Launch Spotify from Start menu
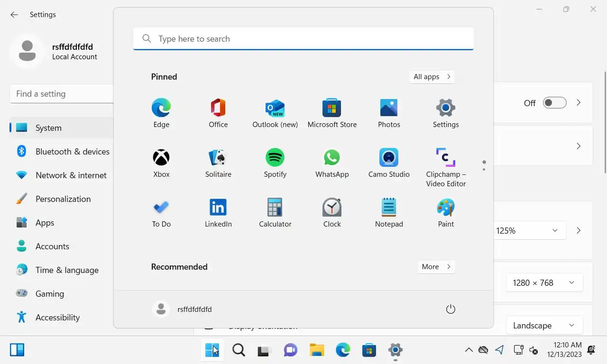The width and height of the screenshot is (607, 364). click(275, 163)
